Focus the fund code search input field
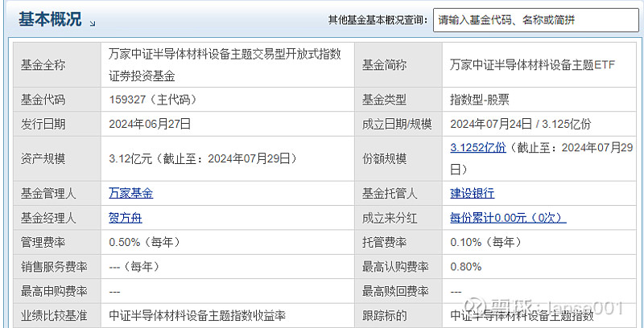Image resolution: width=644 pixels, height=328 pixels. tap(536, 19)
